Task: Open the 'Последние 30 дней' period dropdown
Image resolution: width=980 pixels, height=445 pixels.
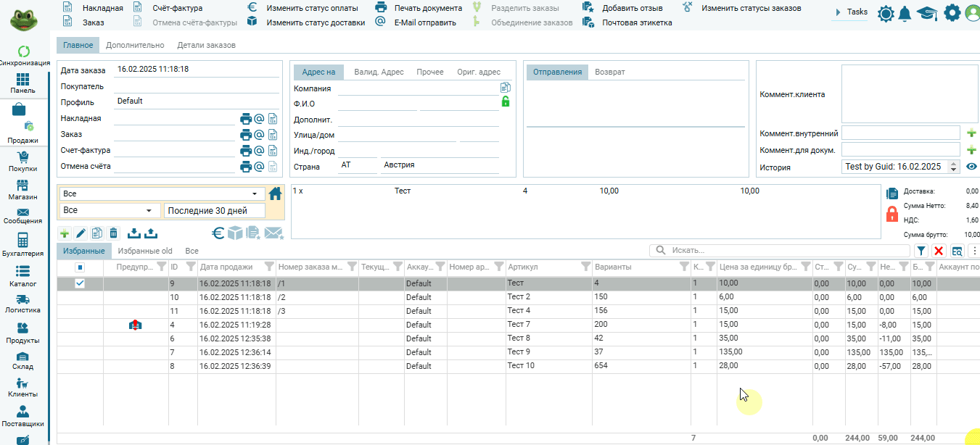Action: coord(214,211)
